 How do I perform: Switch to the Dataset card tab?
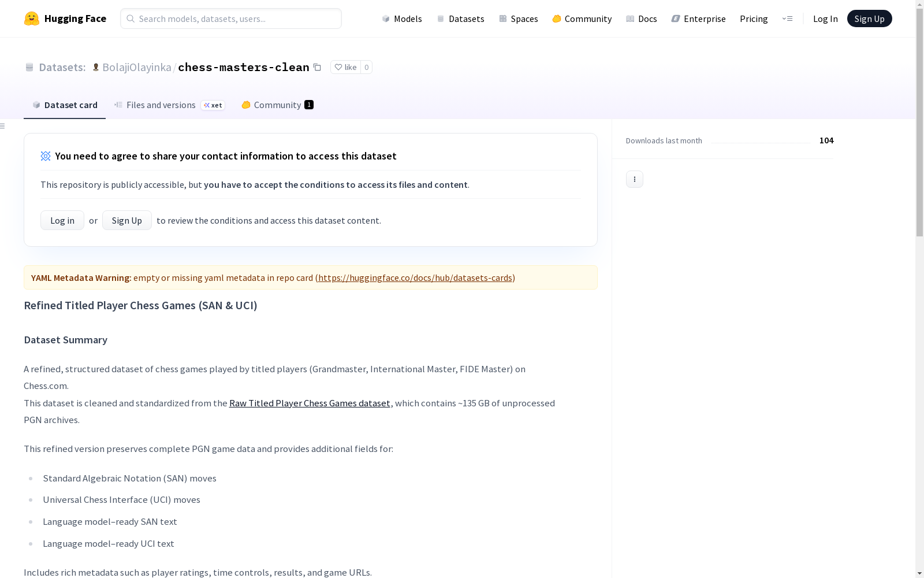click(x=65, y=105)
